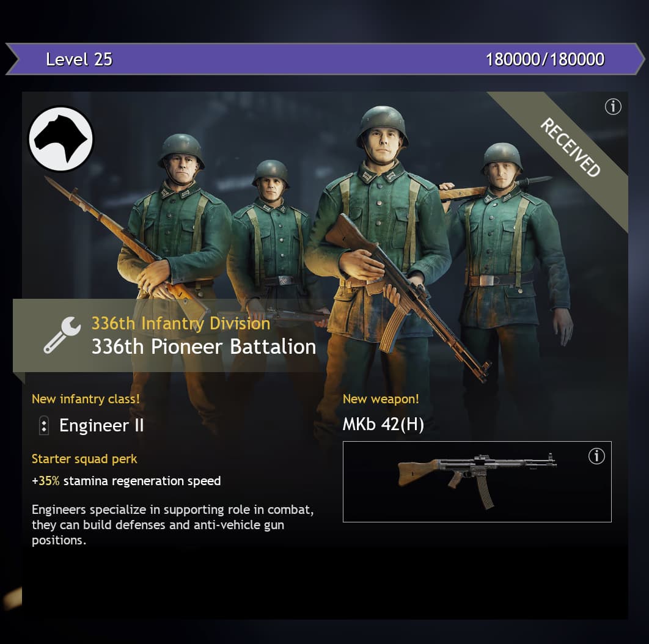This screenshot has height=644, width=649.
Task: Click the Engineer II class name
Action: click(101, 425)
